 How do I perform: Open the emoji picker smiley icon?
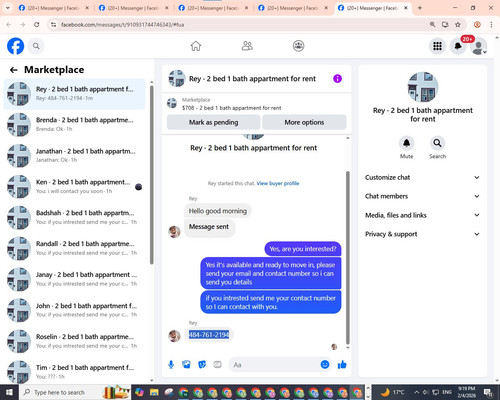coord(325,364)
